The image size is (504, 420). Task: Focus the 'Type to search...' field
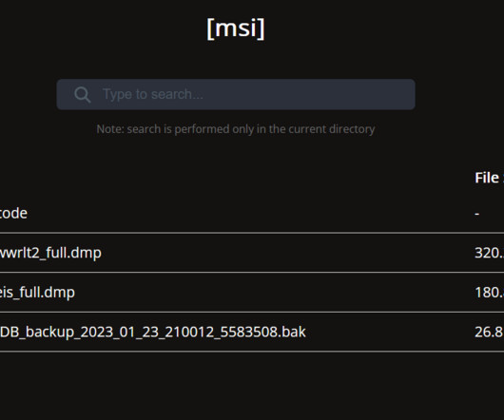pos(236,94)
